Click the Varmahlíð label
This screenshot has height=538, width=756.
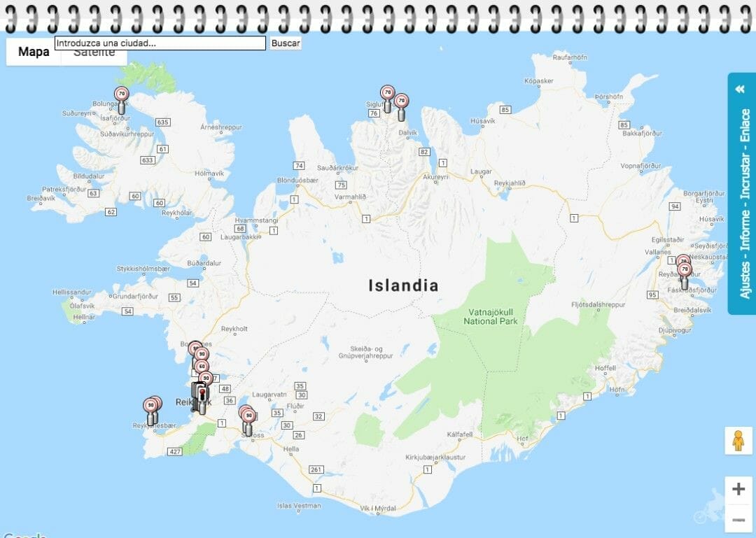[350, 197]
